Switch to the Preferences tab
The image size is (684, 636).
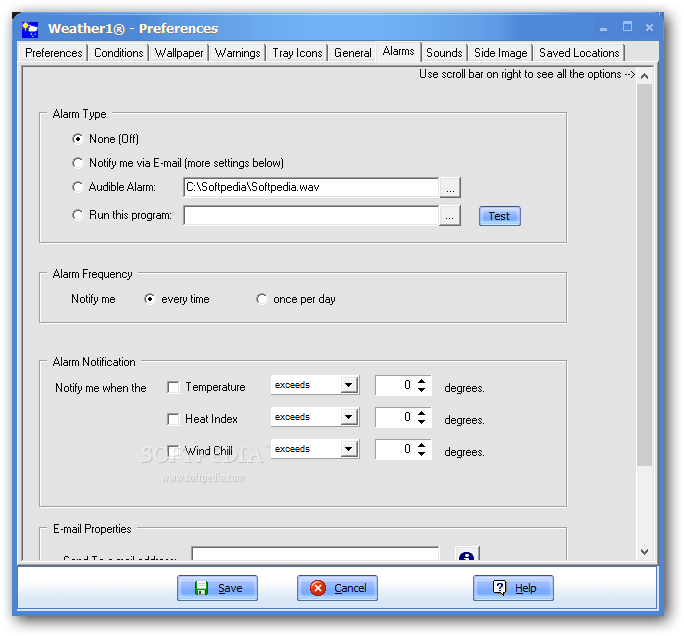[x=54, y=53]
